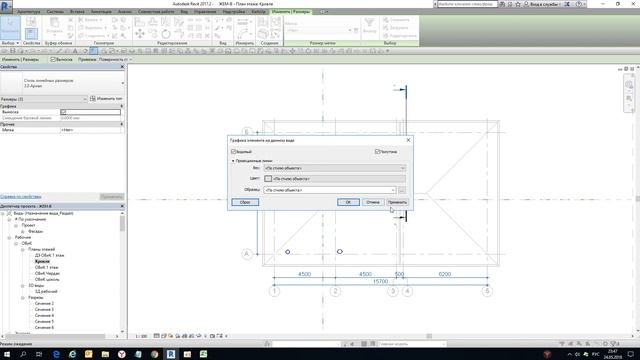Select the ОБиК Чердак floor plan

coord(47,273)
